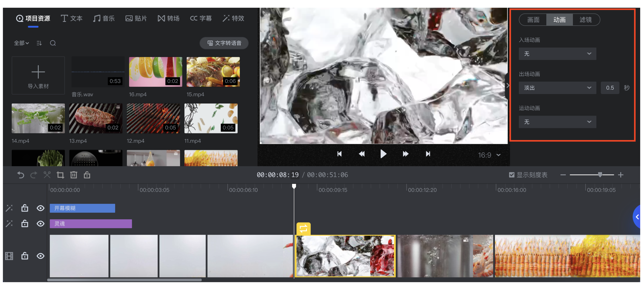Click the video track filmstrip icon
The image size is (644, 285).
(x=9, y=256)
